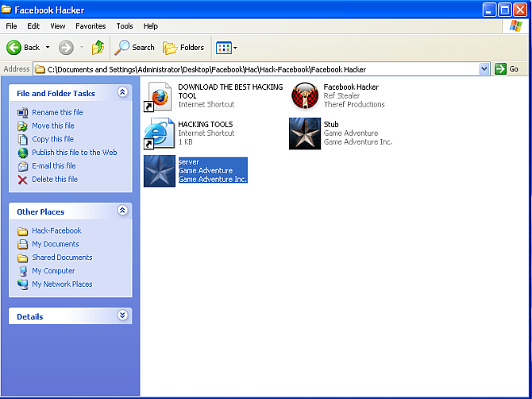Select the HACKING TOOLS Internet Explorer icon
This screenshot has height=399, width=532.
pyautogui.click(x=159, y=133)
